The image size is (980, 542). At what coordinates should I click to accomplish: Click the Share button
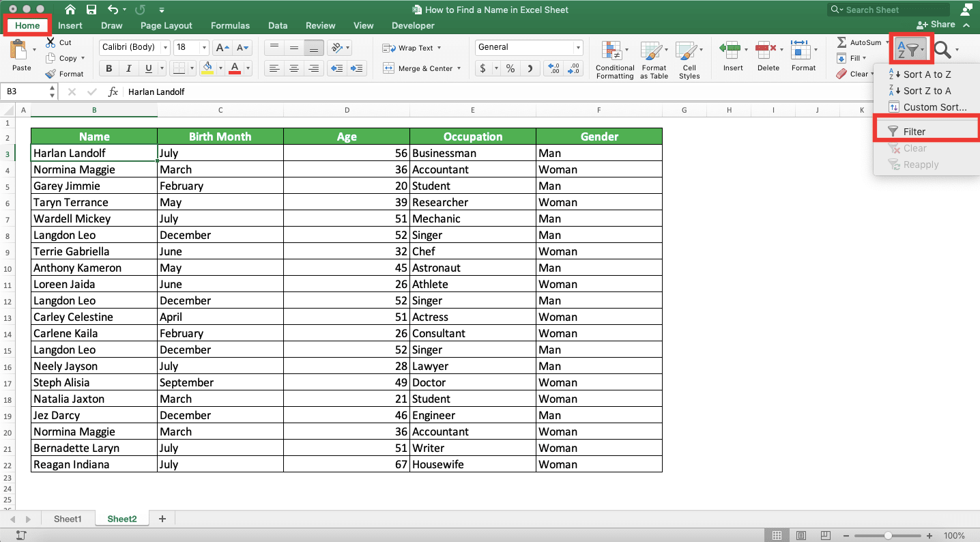click(938, 24)
